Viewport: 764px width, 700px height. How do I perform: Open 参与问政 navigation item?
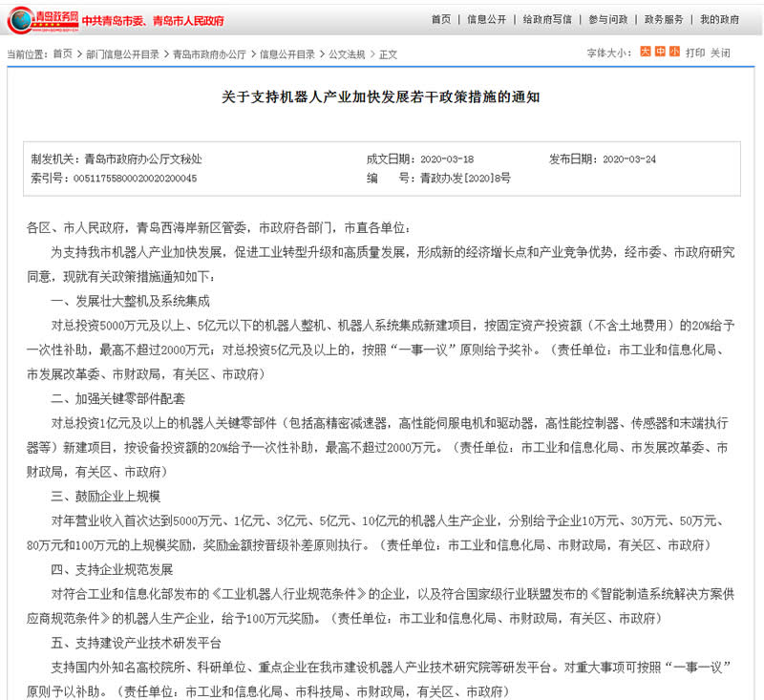pyautogui.click(x=607, y=19)
